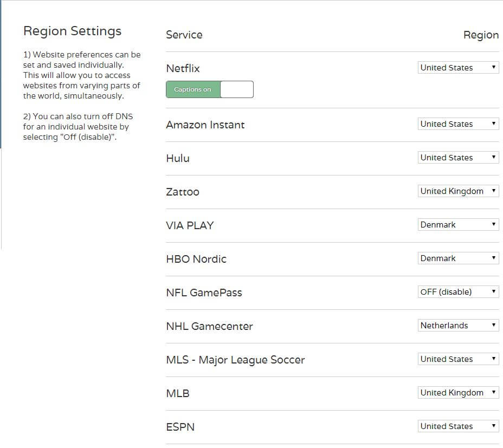503x448 pixels.
Task: Click the paragraph about turning off DNS
Action: [78, 127]
